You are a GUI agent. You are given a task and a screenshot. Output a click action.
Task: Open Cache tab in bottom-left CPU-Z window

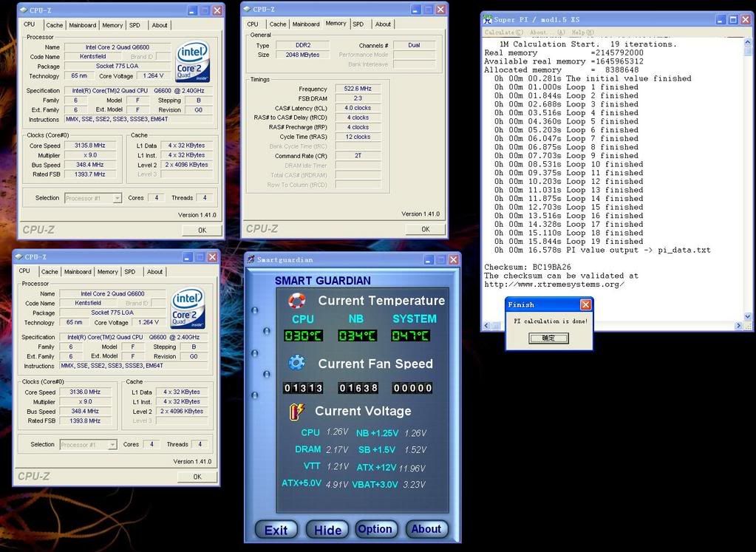pos(50,272)
